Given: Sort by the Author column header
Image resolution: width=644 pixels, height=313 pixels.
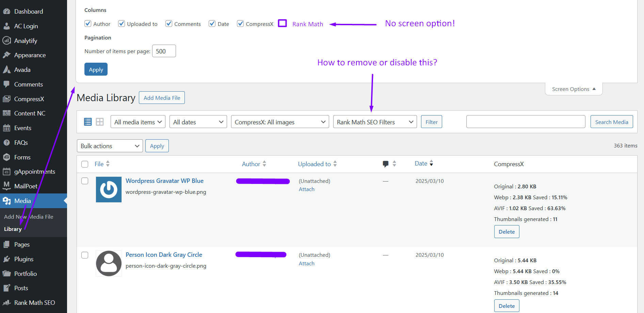Looking at the screenshot, I should pyautogui.click(x=251, y=164).
